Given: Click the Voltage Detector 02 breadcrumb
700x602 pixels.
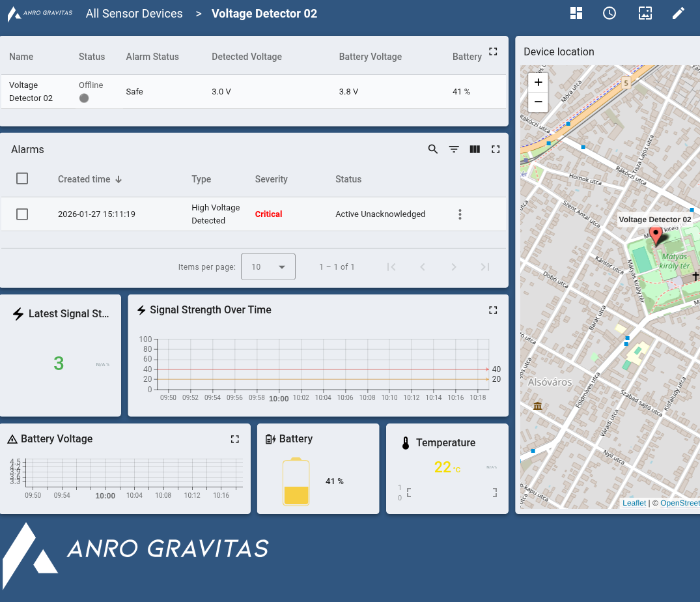Looking at the screenshot, I should pyautogui.click(x=264, y=14).
